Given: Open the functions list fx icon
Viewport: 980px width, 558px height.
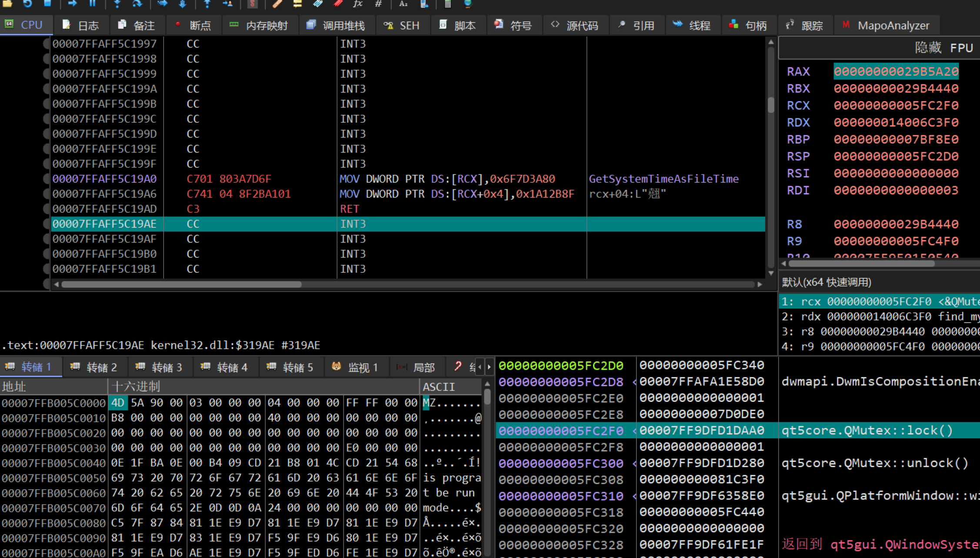Looking at the screenshot, I should 358,3.
